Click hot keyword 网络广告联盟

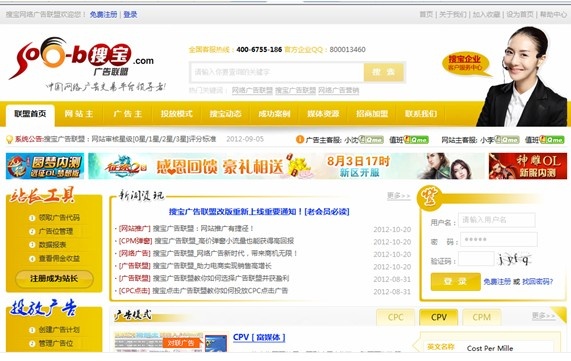tap(252, 90)
